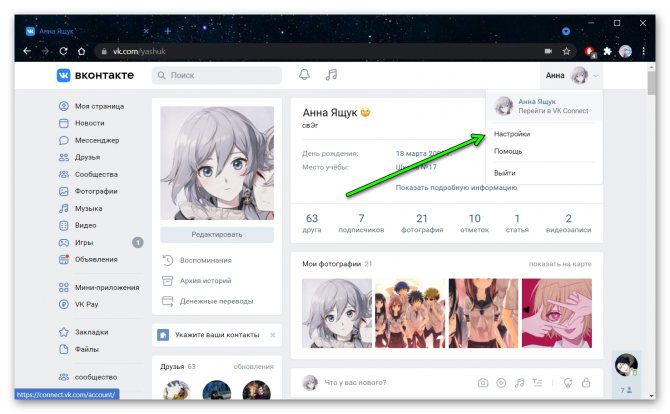Click the Новости sidebar icon
The height and width of the screenshot is (414, 670).
click(x=64, y=123)
